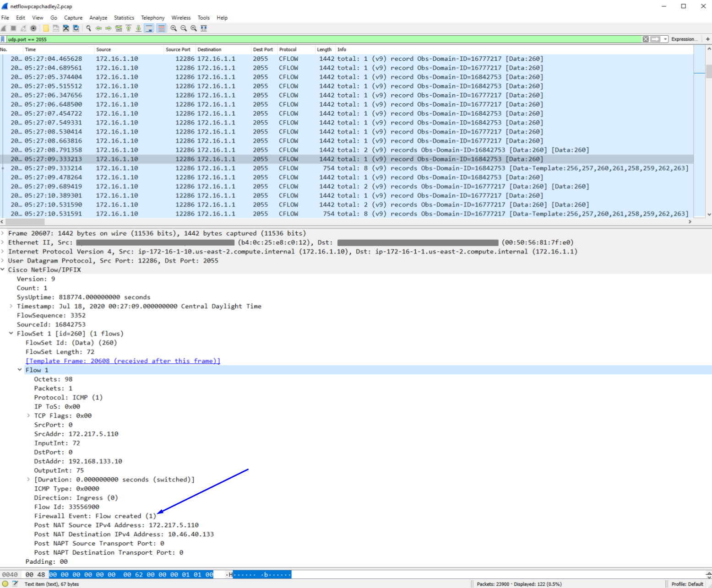Go to the last packet
Screen dimensions: 712x588
pyautogui.click(x=139, y=28)
